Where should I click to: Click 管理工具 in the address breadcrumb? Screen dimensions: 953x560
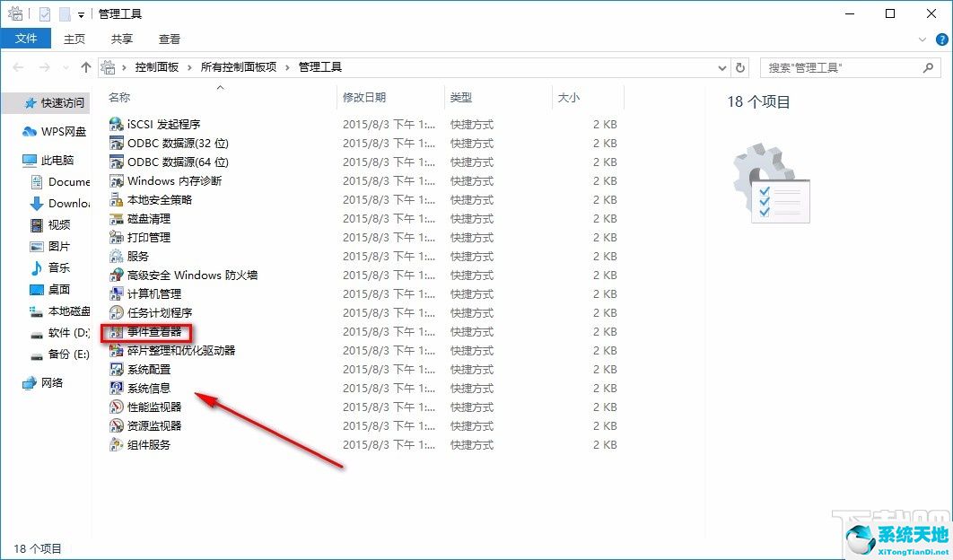(x=320, y=67)
